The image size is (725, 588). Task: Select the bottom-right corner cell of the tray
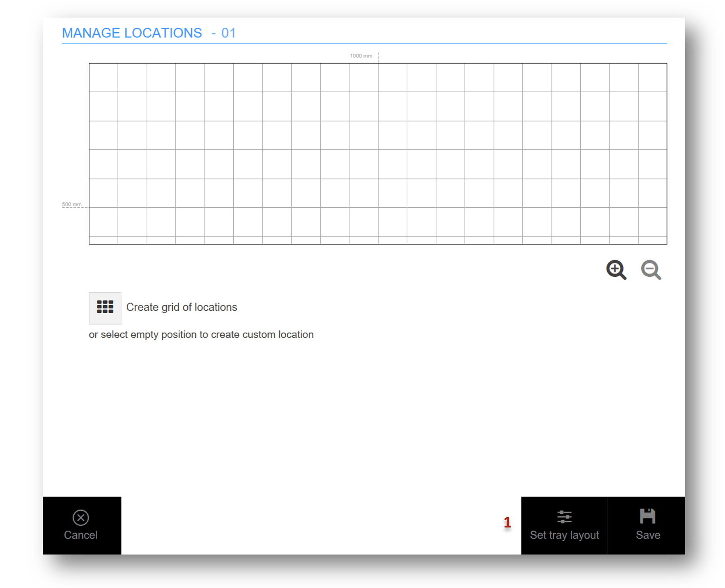(x=652, y=240)
